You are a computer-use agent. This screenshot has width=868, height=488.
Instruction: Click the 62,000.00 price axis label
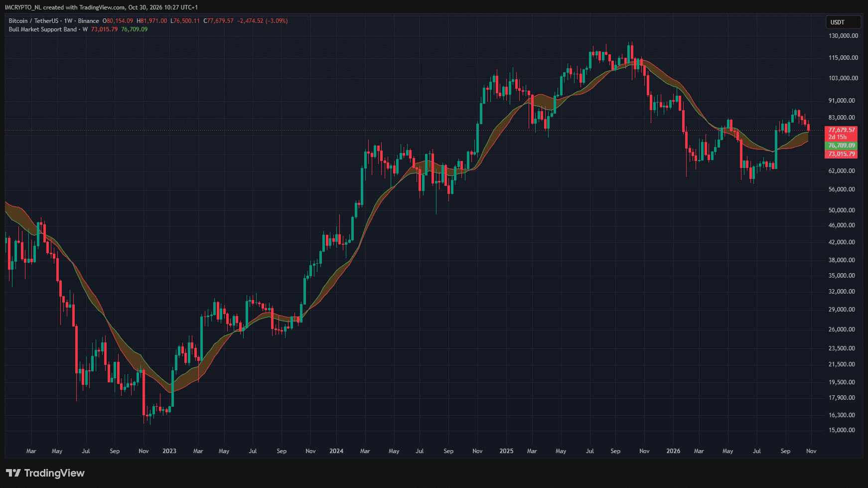[x=842, y=171]
